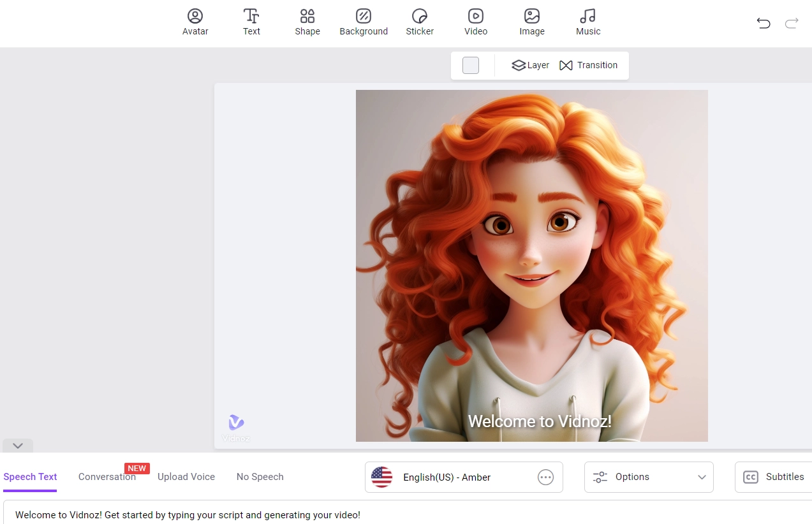Viewport: 812px width, 524px height.
Task: Open the Image tool
Action: coord(532,22)
